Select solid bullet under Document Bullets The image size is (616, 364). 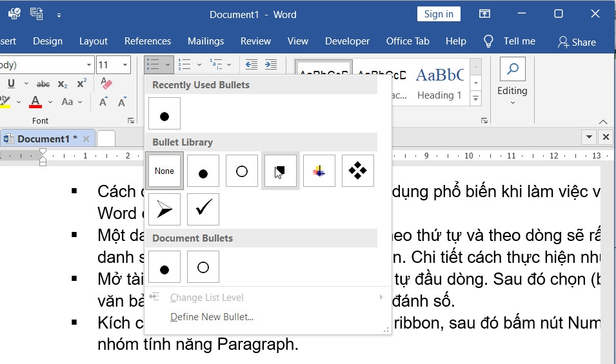(164, 267)
